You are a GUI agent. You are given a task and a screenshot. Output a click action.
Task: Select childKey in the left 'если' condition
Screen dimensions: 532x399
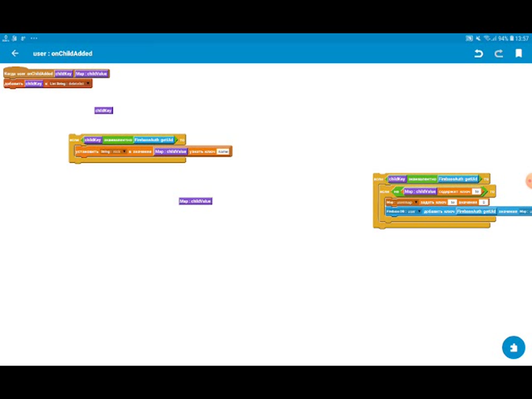[x=93, y=140]
